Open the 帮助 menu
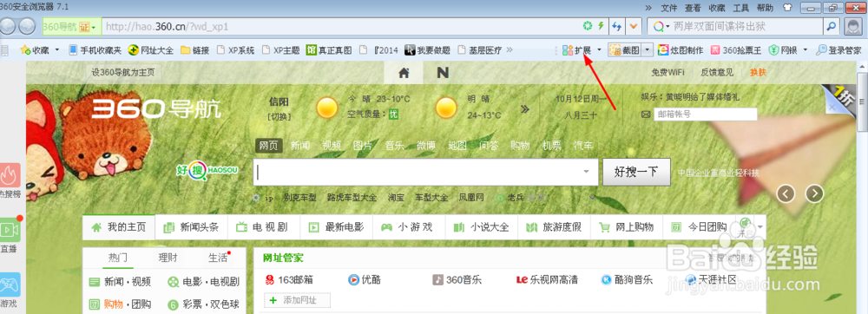Image resolution: width=868 pixels, height=314 pixels. point(765,8)
